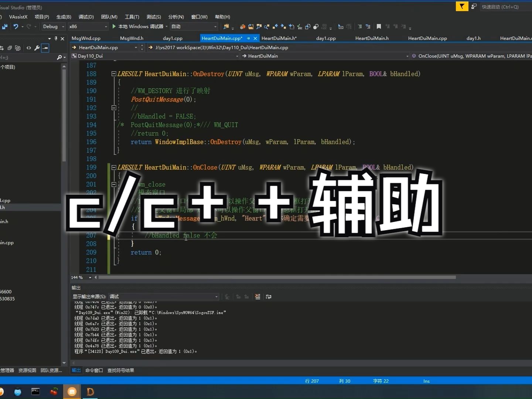The image size is (532, 399).
Task: Click the editor horizontal scrollbar
Action: [x=277, y=277]
